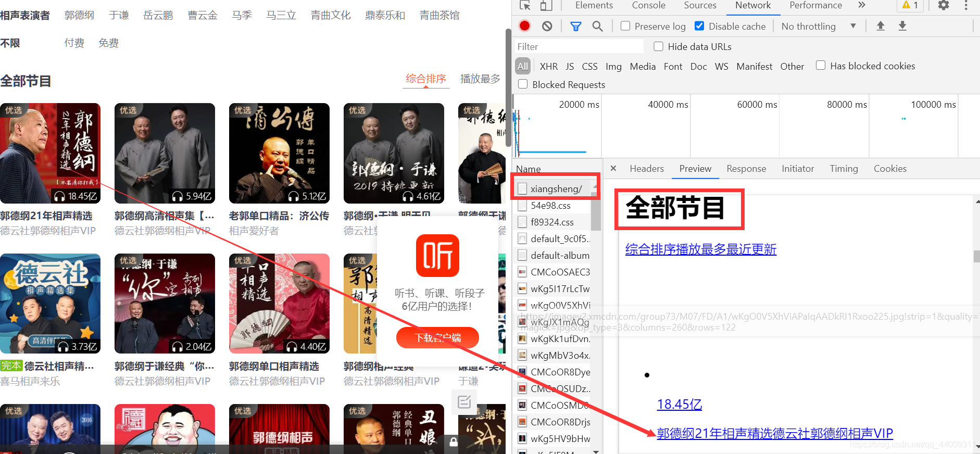Filter requests by JS
The width and height of the screenshot is (980, 454).
(x=570, y=66)
